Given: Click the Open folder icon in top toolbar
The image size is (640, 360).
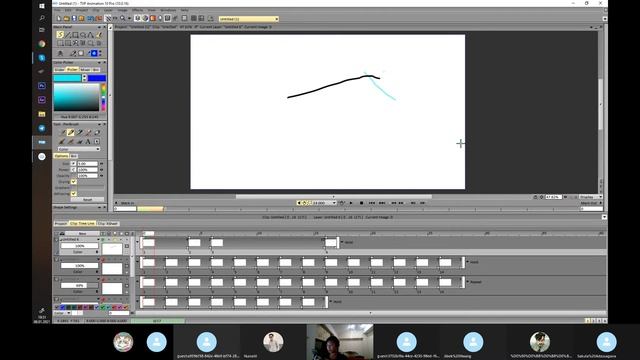Looking at the screenshot, I should tap(66, 18).
